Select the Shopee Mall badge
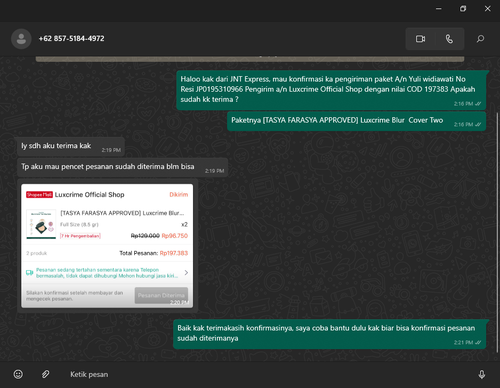The image size is (500, 388). coord(39,195)
